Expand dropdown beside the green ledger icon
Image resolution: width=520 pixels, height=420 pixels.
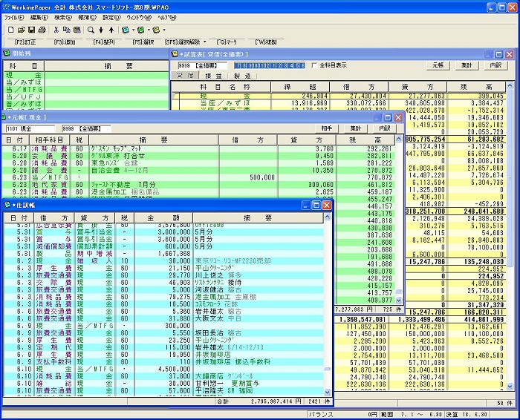point(148,30)
